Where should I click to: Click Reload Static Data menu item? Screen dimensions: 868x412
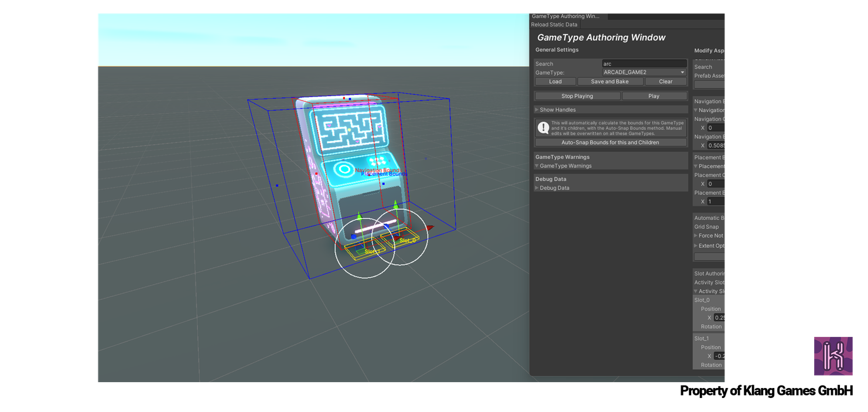coord(554,25)
